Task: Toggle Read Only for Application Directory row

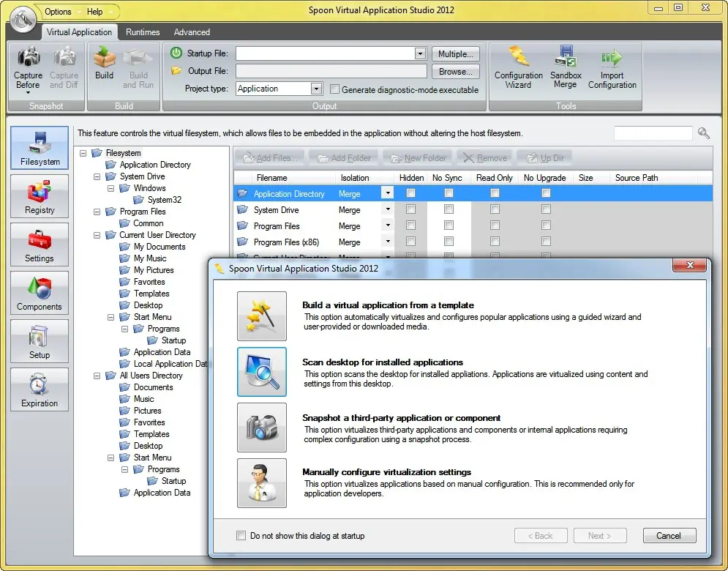Action: coord(495,193)
